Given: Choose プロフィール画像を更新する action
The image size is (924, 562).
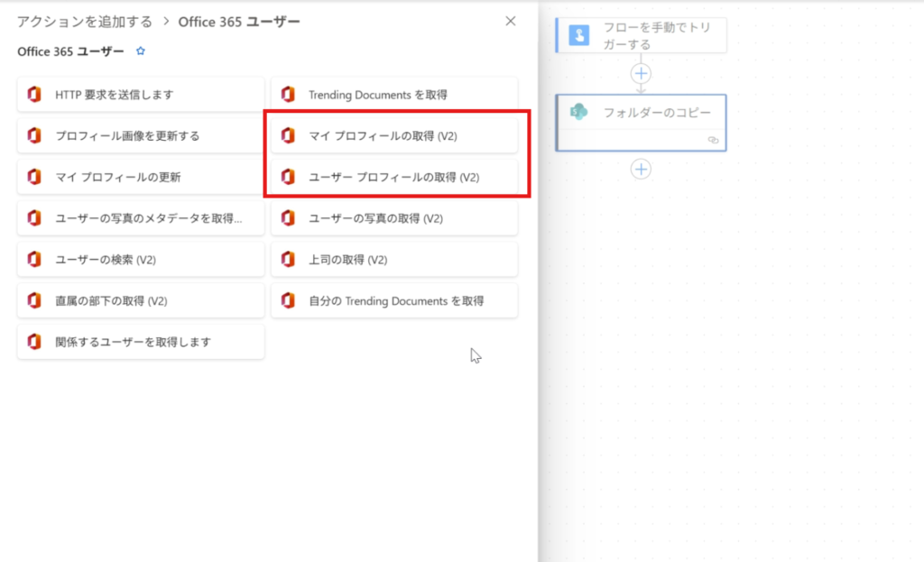Looking at the screenshot, I should pyautogui.click(x=141, y=136).
